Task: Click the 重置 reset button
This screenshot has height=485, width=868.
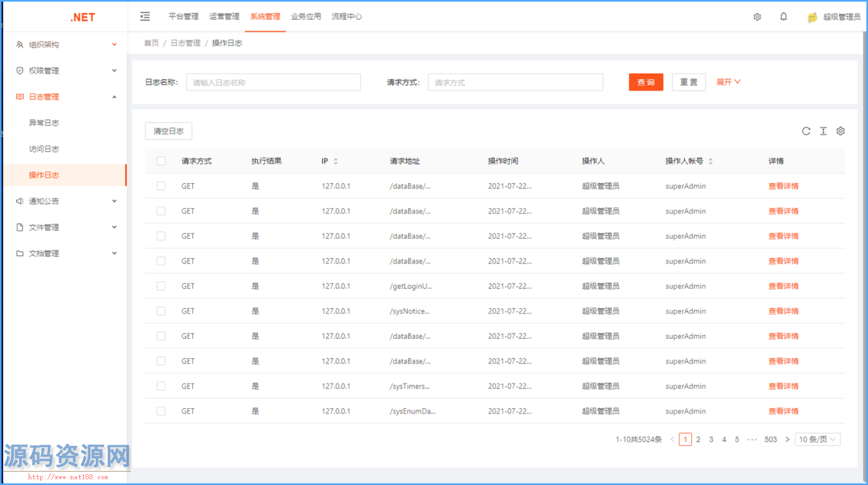Action: [689, 82]
